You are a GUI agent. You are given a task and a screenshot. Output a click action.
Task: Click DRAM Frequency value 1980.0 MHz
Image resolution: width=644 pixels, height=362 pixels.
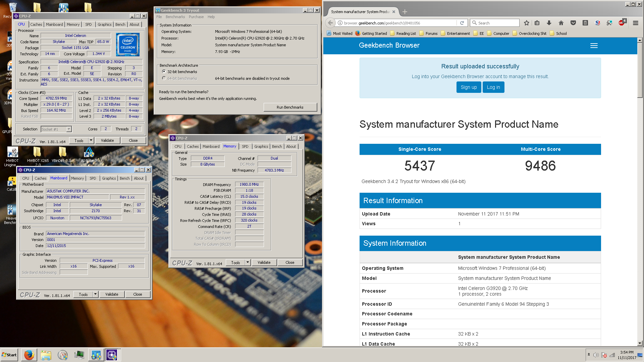249,184
